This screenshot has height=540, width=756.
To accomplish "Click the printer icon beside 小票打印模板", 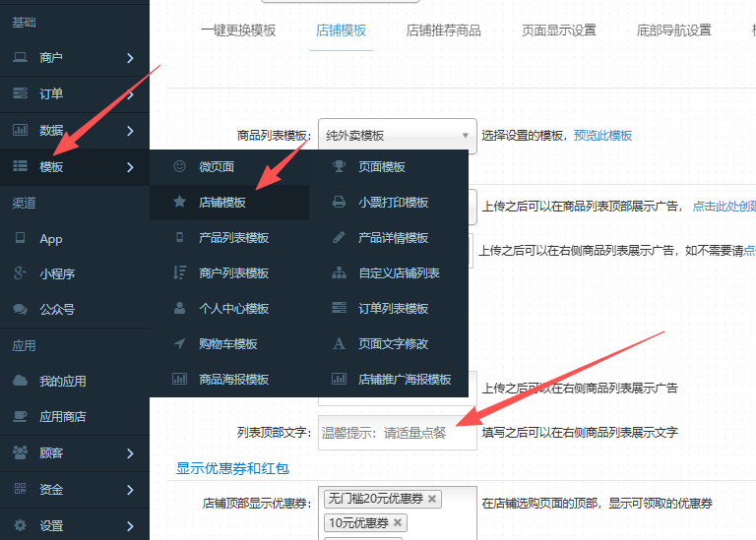I will (x=339, y=203).
